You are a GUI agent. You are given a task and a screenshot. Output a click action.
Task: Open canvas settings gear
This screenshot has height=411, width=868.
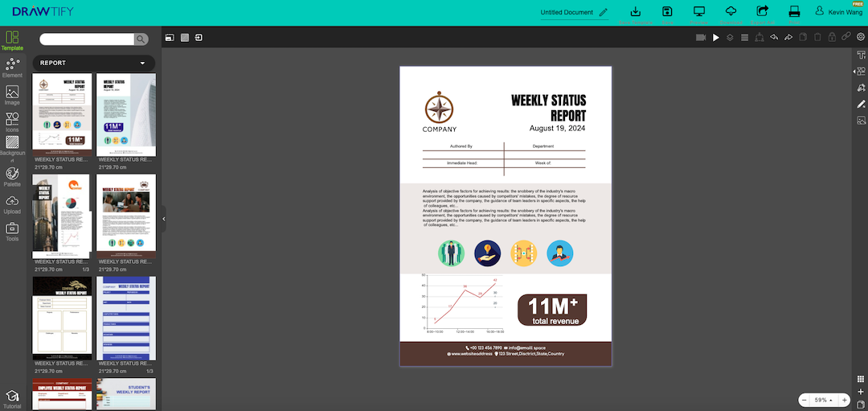860,36
